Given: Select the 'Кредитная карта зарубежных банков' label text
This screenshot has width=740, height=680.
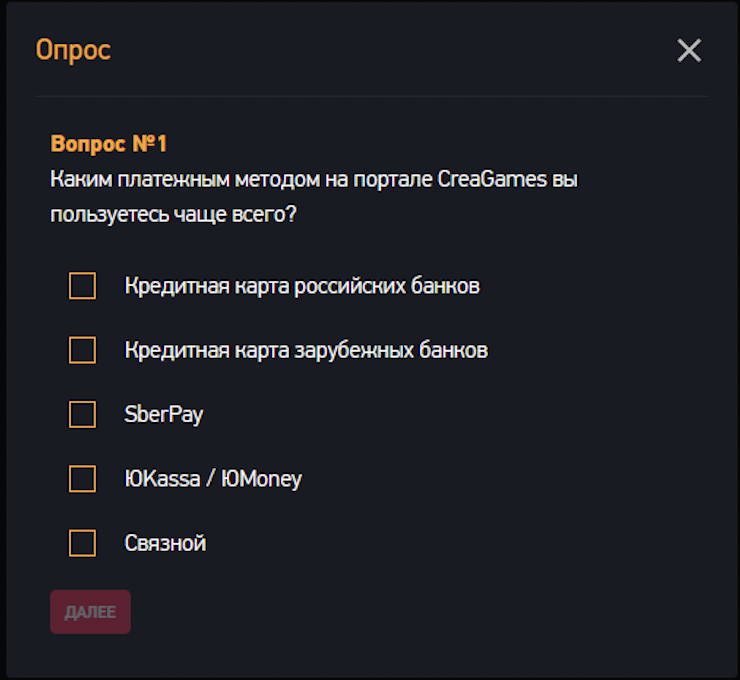Looking at the screenshot, I should coord(305,350).
